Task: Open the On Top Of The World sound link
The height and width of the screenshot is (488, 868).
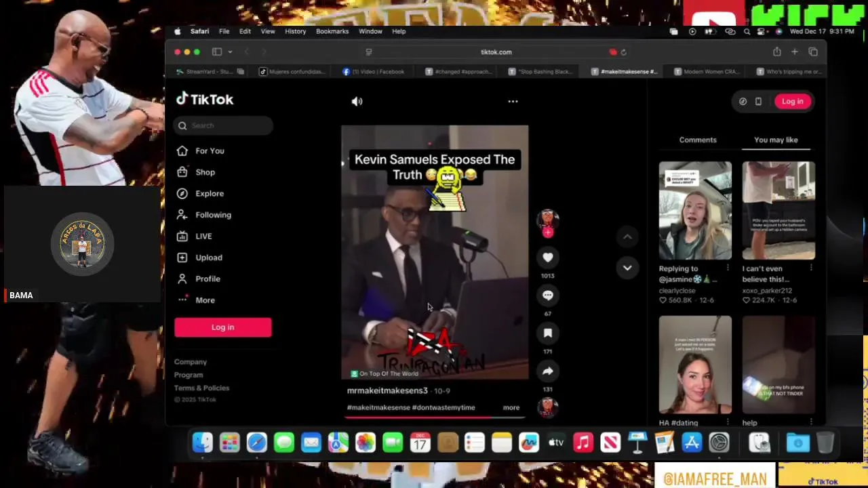Action: click(x=385, y=373)
